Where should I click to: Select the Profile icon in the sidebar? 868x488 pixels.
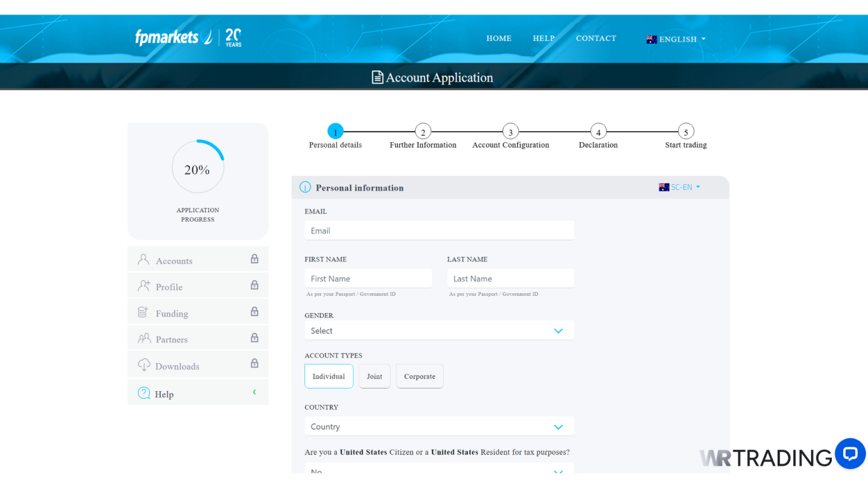pos(144,286)
